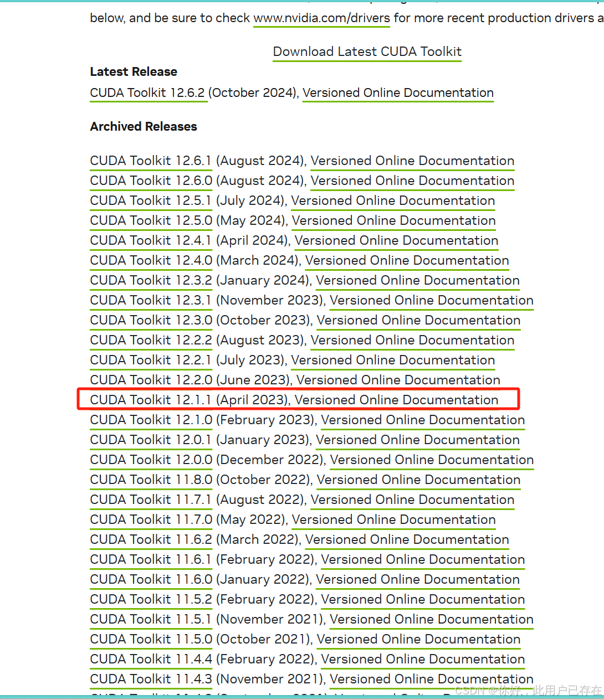Open CUDA Toolkit 12.5.0 link

(x=151, y=220)
